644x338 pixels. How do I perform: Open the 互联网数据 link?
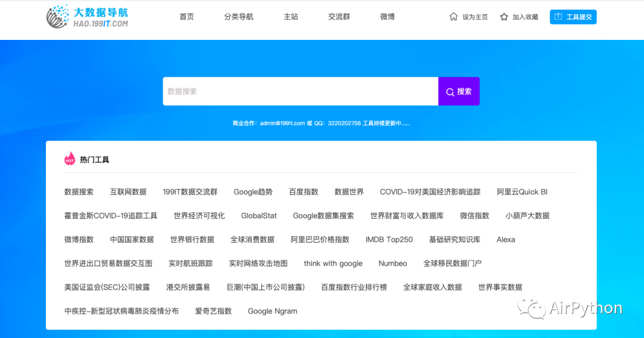pos(128,192)
